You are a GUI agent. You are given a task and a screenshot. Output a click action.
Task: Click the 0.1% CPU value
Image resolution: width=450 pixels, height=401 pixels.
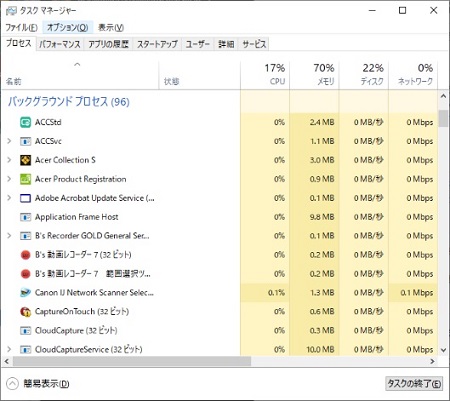[x=276, y=293]
